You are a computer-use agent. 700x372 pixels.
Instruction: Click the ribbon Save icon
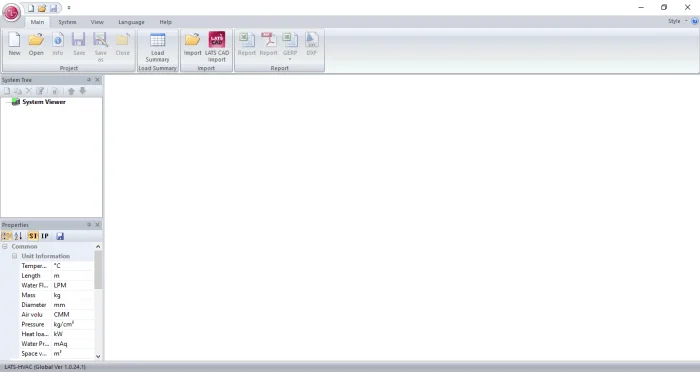tap(79, 44)
